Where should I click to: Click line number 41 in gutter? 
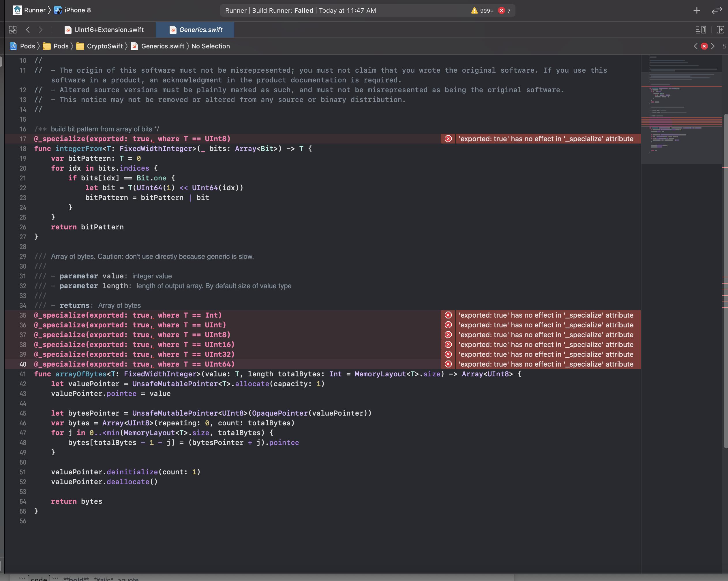(x=22, y=374)
